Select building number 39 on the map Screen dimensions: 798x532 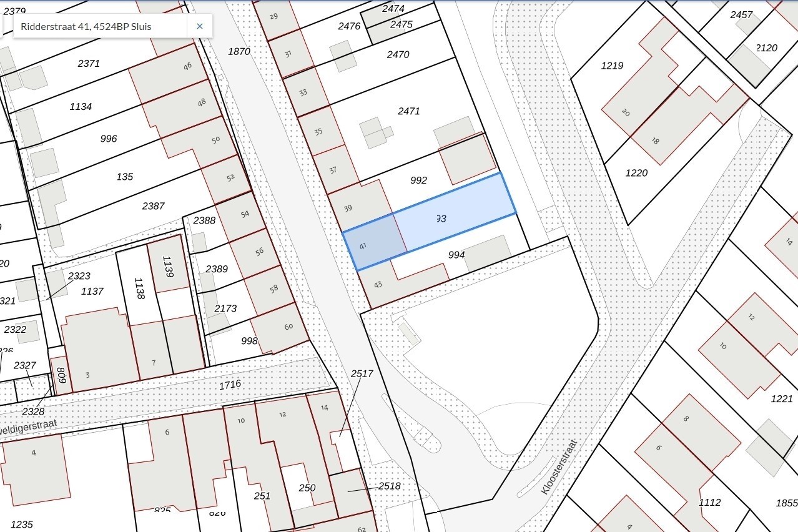pos(348,209)
